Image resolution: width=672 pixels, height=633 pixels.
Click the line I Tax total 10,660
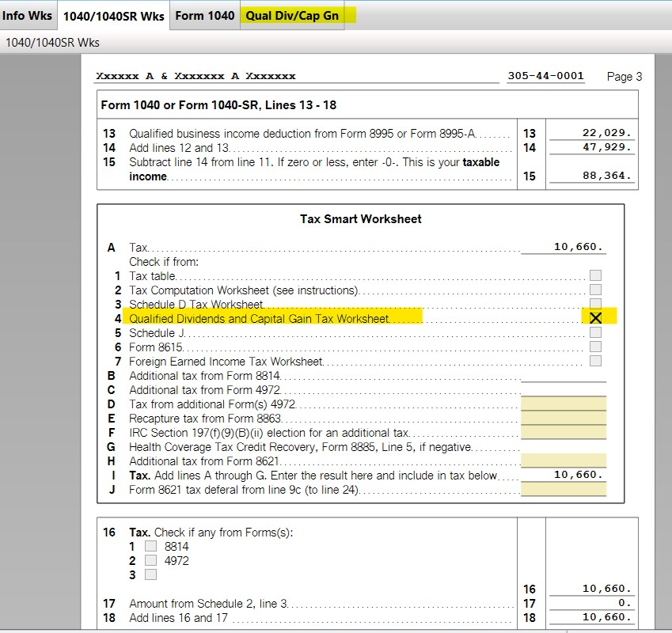[564, 475]
